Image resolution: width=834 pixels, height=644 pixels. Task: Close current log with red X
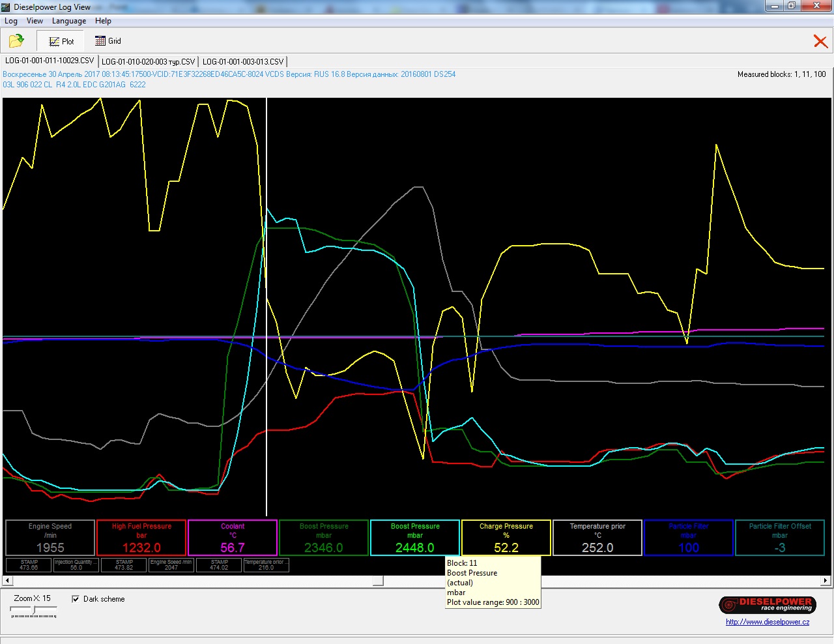click(820, 42)
